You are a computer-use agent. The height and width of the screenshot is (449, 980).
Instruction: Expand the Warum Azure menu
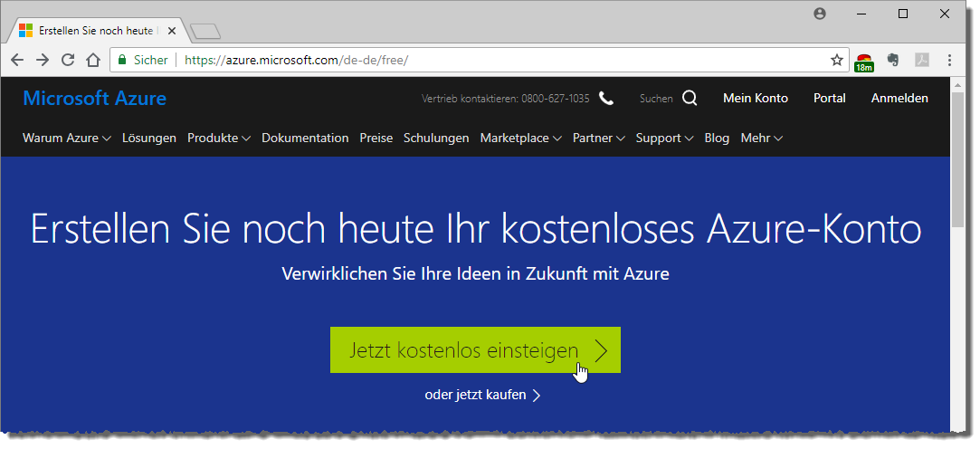tap(67, 139)
